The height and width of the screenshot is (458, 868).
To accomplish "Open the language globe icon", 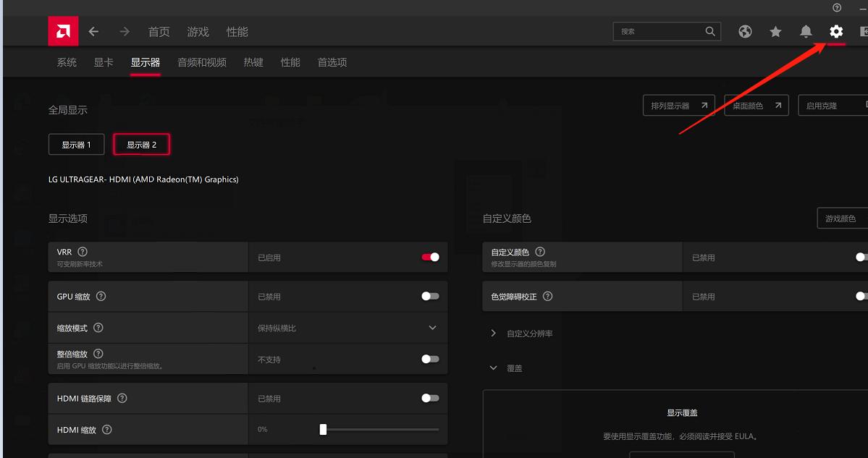I will pyautogui.click(x=745, y=31).
